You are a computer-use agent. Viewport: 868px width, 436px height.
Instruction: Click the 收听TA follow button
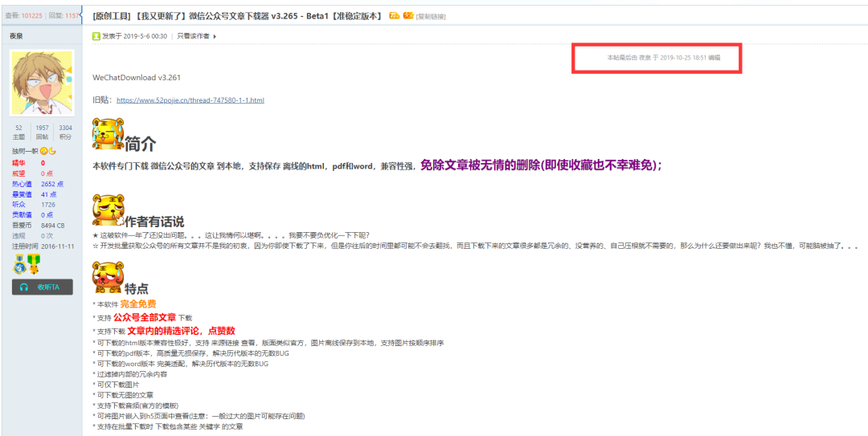(42, 287)
